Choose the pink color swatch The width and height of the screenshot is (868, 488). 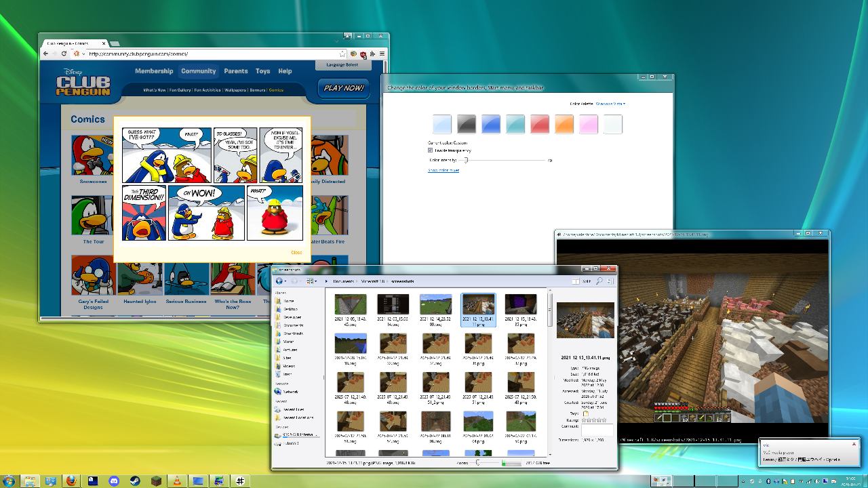point(589,124)
